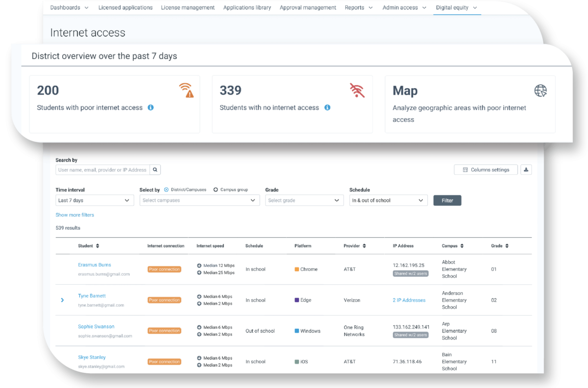
Task: Select the District/Campuses radio button
Action: point(168,190)
